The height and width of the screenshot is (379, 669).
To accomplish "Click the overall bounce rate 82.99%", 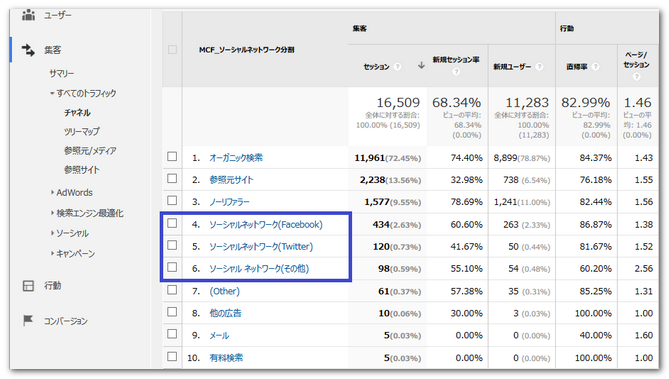I will point(585,102).
